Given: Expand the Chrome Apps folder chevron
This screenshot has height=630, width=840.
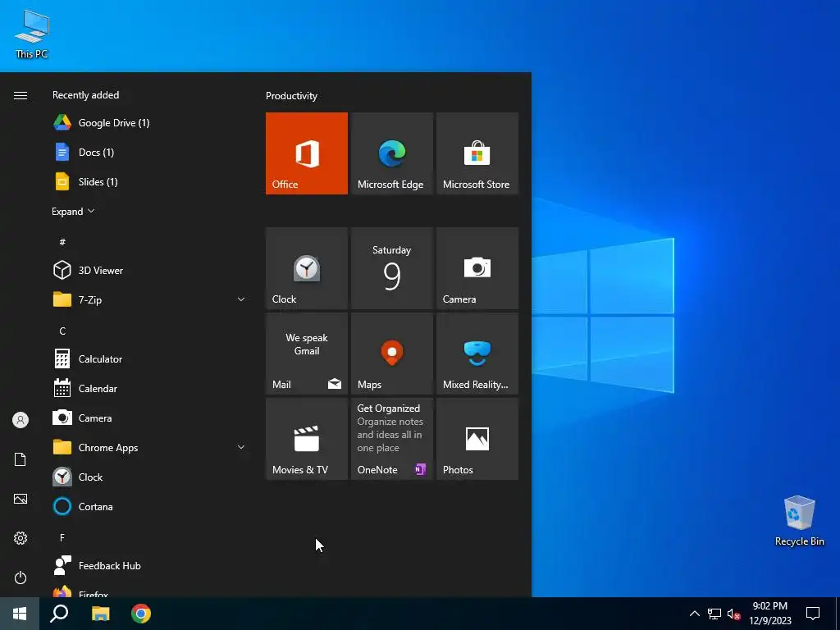Looking at the screenshot, I should pos(241,447).
